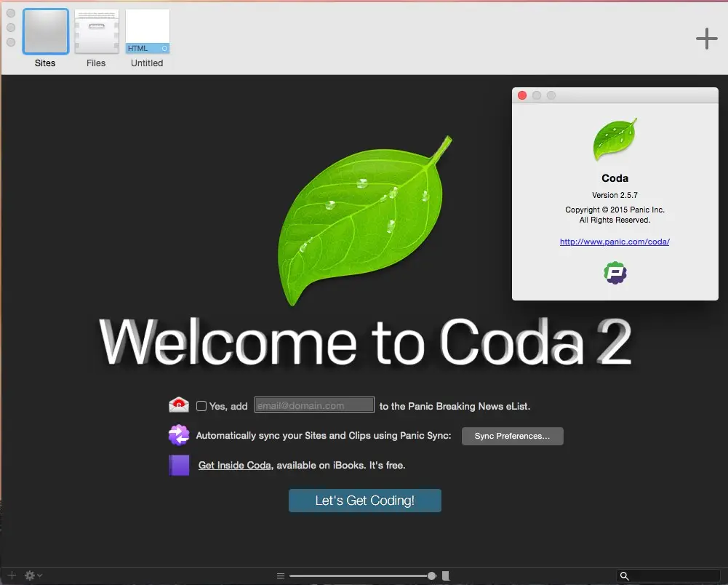The width and height of the screenshot is (728, 585).
Task: Close the About Coda window
Action: click(x=522, y=95)
